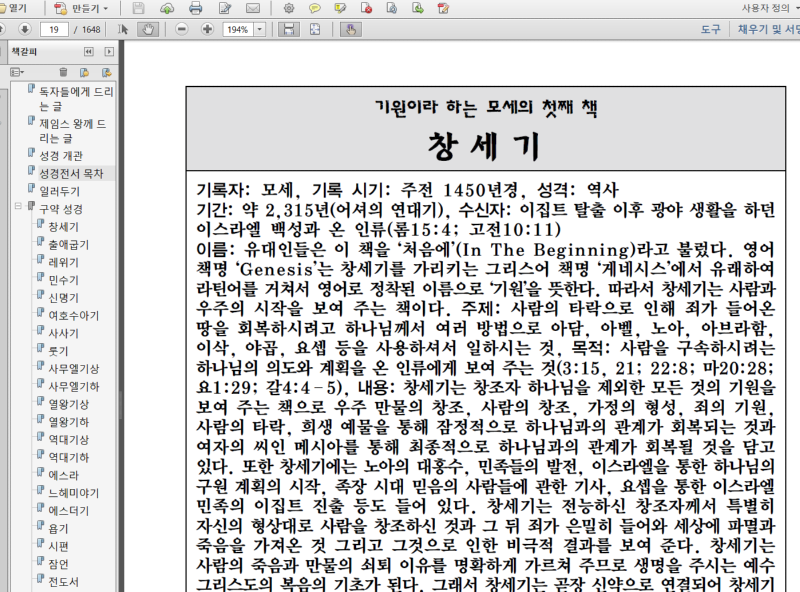The width and height of the screenshot is (800, 592).
Task: Click the cloud upload icon
Action: pos(167,8)
